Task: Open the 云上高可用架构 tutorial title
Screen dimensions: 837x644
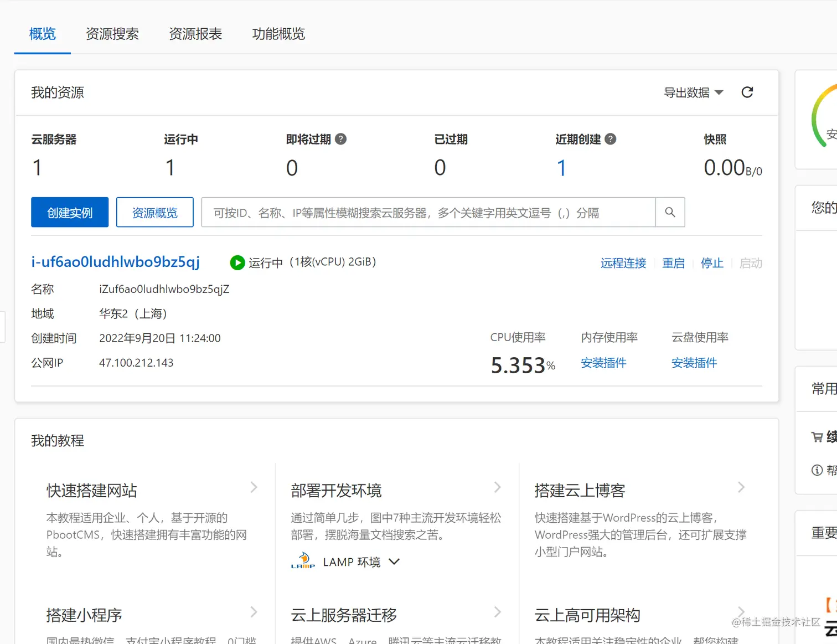Action: click(587, 615)
